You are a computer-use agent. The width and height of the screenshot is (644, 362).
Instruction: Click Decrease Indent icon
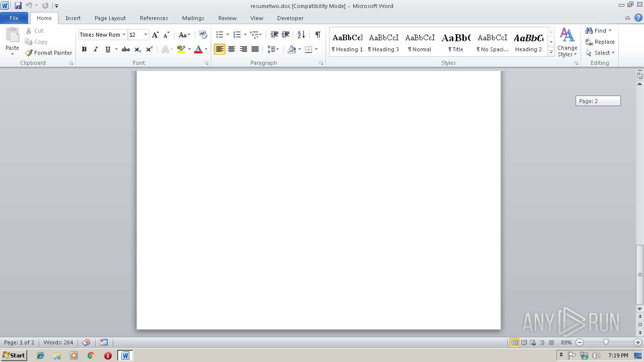coord(274,35)
